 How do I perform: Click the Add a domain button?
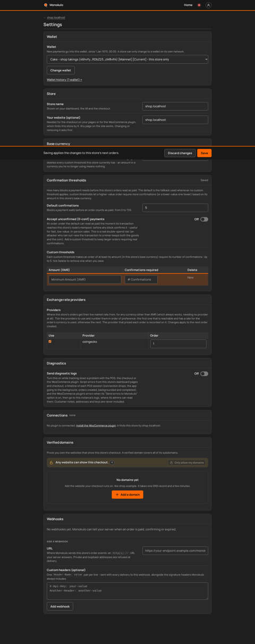point(127,495)
